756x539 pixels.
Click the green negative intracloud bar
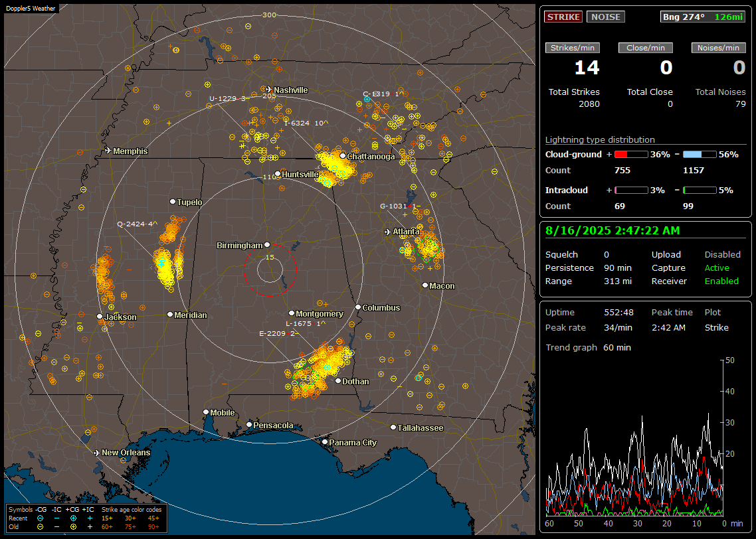pos(700,191)
